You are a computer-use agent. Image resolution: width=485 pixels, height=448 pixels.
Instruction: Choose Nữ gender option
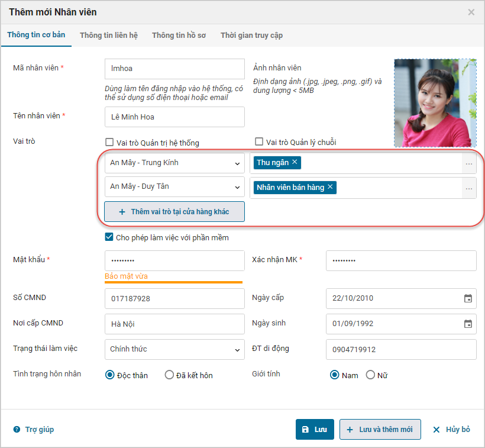click(x=370, y=375)
